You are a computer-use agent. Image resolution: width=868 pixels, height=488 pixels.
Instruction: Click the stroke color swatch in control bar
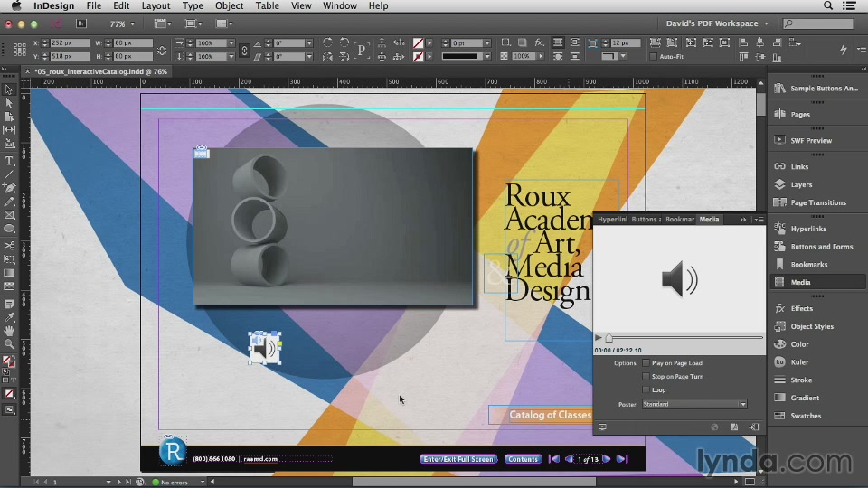tap(418, 56)
